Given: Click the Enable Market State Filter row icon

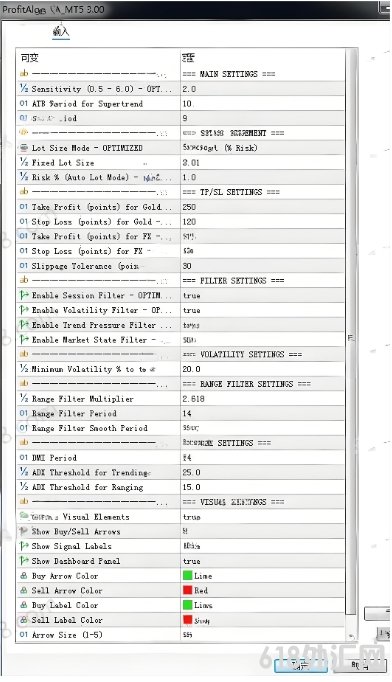Looking at the screenshot, I should tap(24, 339).
